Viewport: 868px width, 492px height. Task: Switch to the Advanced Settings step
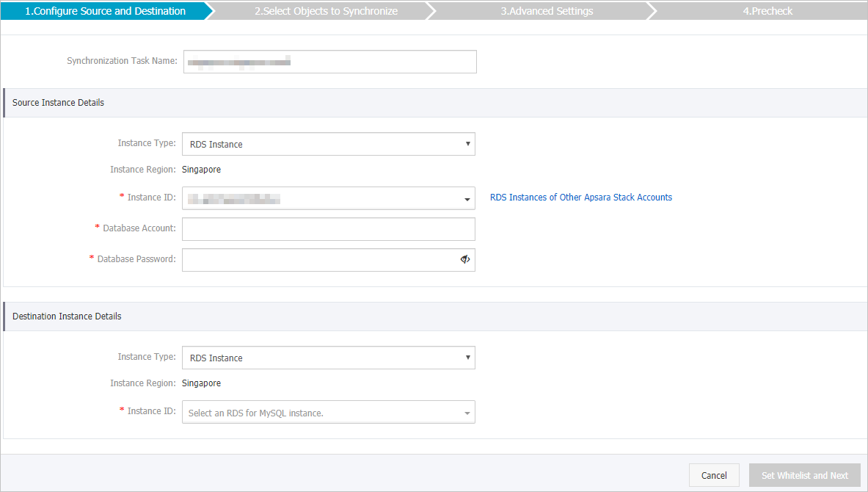(547, 10)
